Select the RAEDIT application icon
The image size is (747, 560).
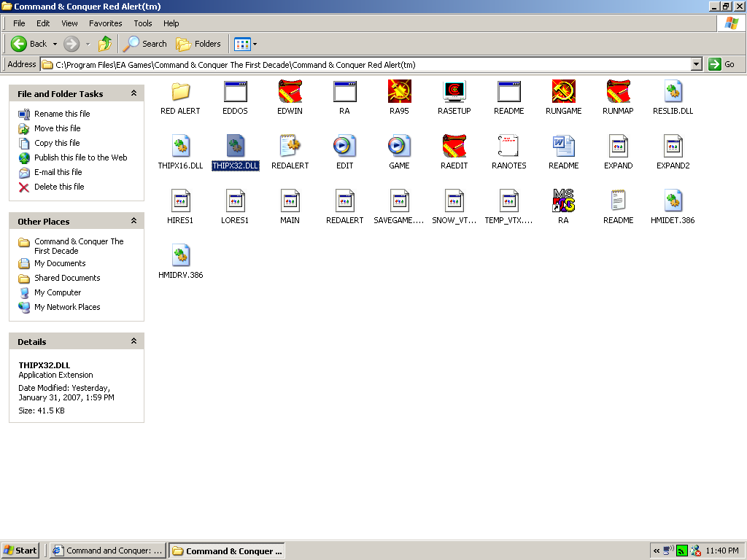click(x=454, y=147)
